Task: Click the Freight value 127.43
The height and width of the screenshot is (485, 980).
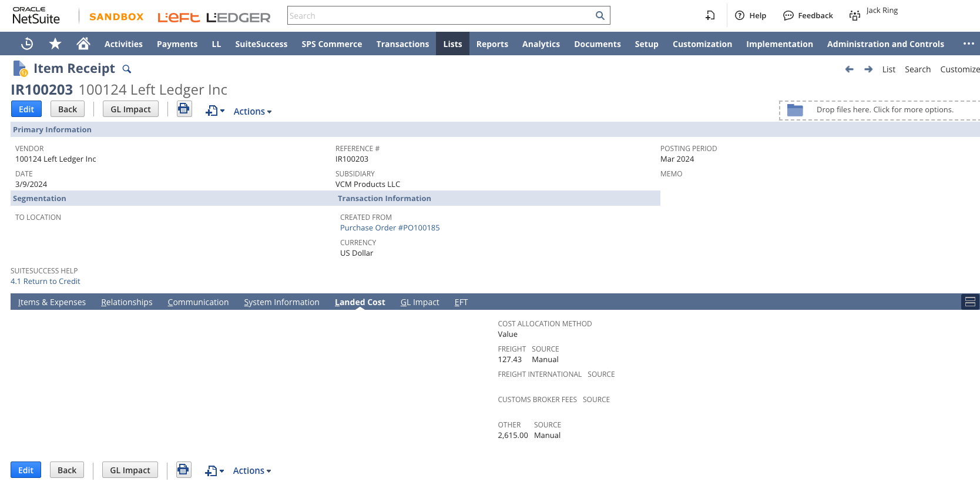Action: 509,359
